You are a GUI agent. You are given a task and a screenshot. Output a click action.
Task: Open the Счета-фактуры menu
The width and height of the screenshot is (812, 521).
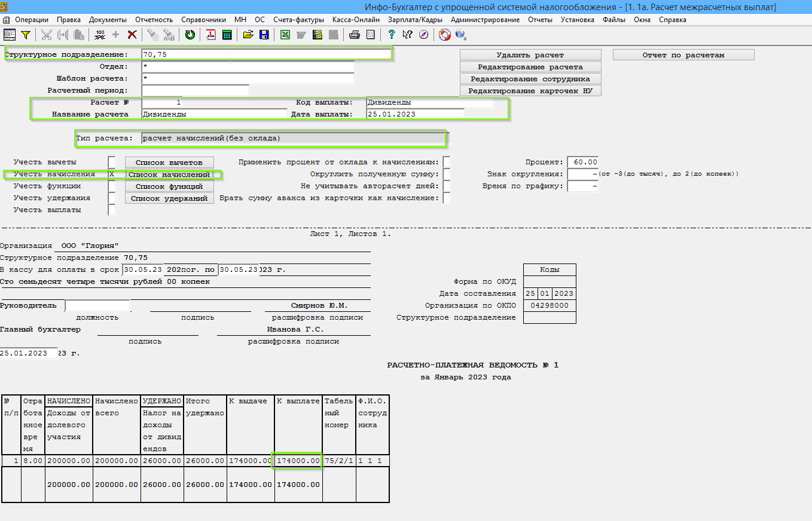point(298,20)
